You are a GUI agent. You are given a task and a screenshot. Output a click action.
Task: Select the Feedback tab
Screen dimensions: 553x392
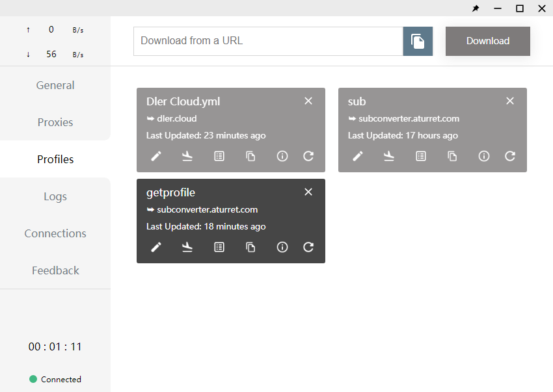point(55,270)
